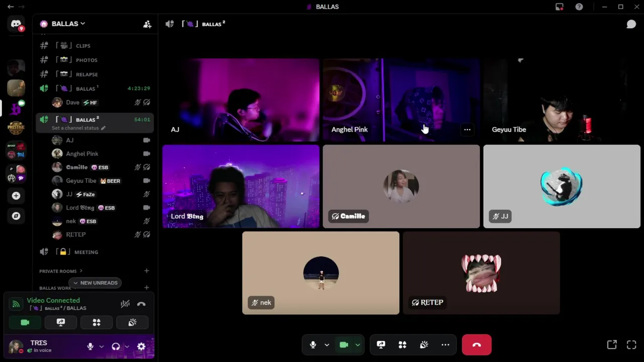The image size is (644, 362).
Task: Click Set a channel status
Action: coord(78,128)
